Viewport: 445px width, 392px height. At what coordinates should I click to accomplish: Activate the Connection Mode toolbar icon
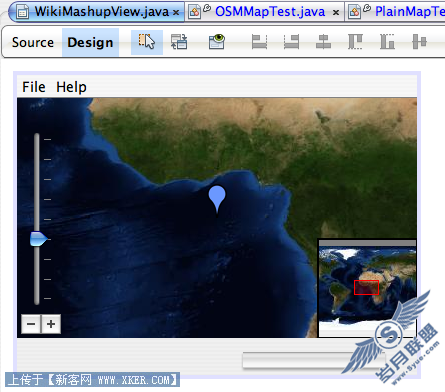(x=179, y=42)
